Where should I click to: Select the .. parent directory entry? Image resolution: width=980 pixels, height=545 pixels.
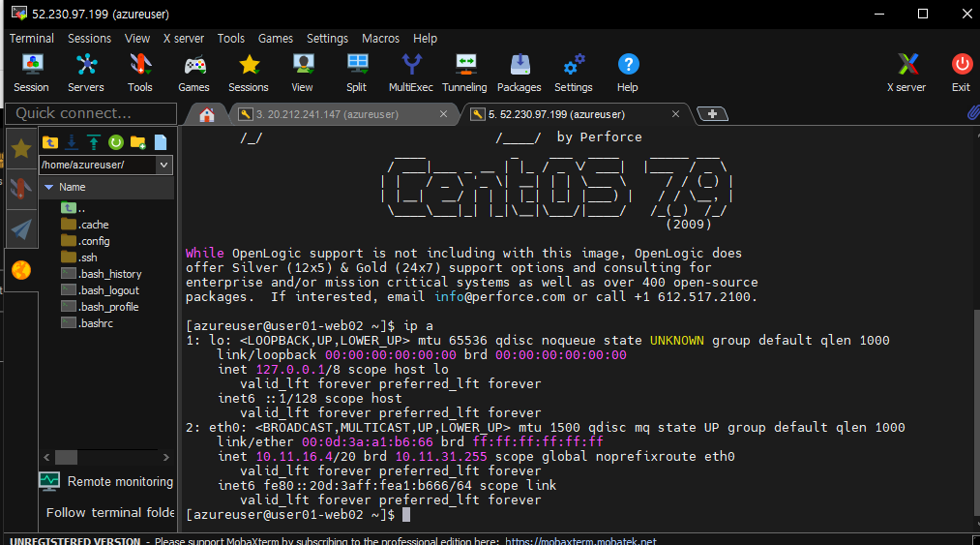coord(74,208)
